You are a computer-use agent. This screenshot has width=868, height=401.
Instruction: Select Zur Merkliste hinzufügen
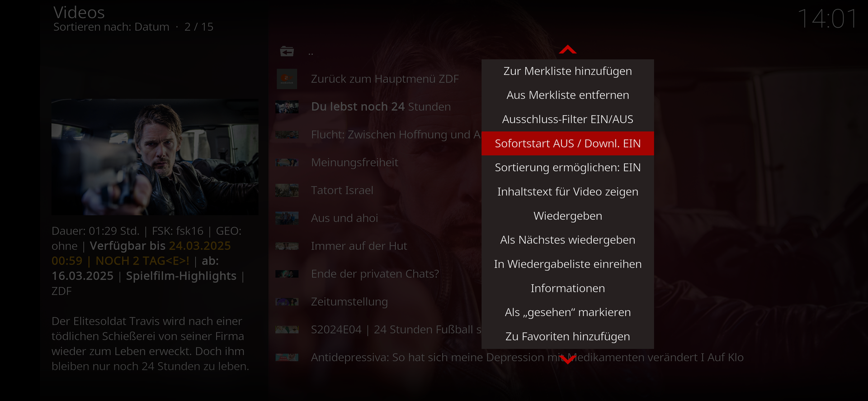(x=567, y=71)
